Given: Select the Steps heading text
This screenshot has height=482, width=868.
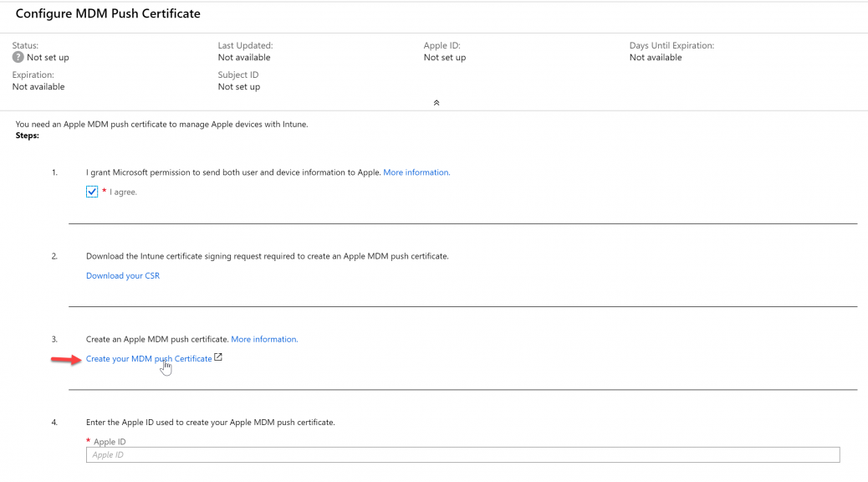Looking at the screenshot, I should (x=27, y=136).
